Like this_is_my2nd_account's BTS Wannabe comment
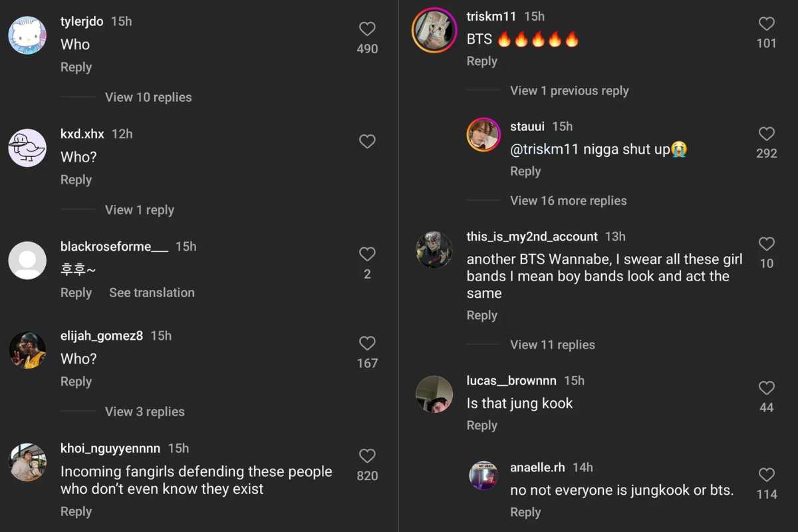Screen dimensions: 798x532 click(x=767, y=244)
